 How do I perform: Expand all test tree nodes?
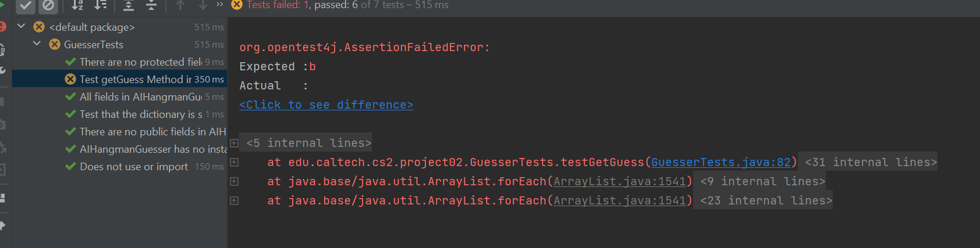[x=129, y=5]
